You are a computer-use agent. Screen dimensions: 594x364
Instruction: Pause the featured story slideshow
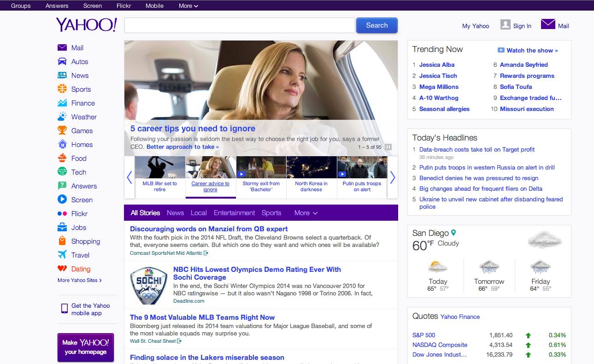pos(388,147)
